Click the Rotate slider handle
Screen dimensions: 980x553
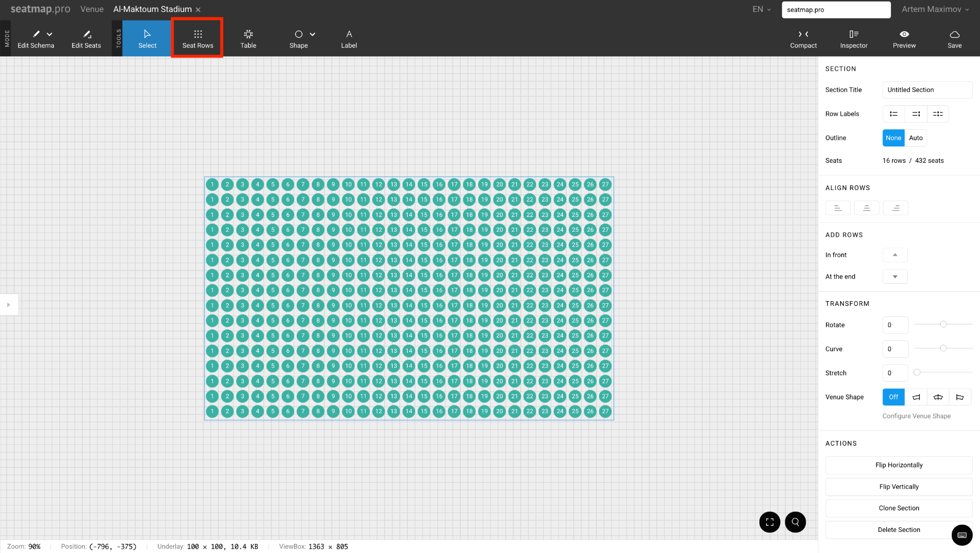[x=943, y=324]
